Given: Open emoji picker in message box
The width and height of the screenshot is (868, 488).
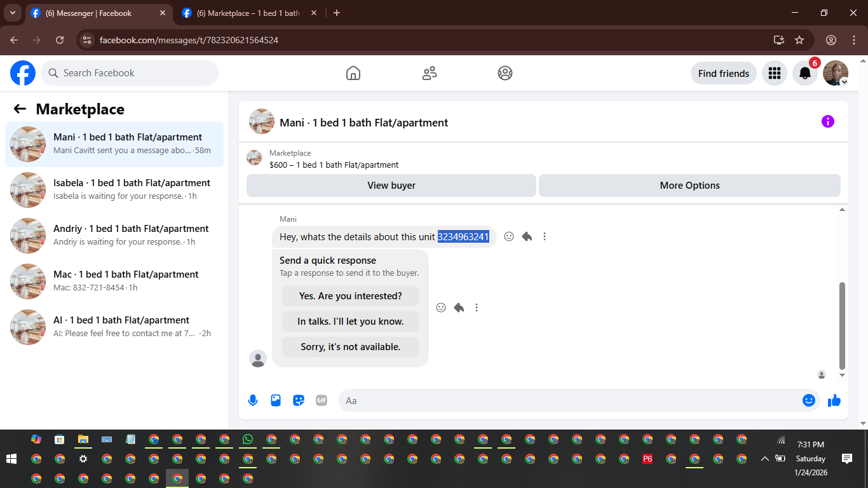Looking at the screenshot, I should coord(809,400).
